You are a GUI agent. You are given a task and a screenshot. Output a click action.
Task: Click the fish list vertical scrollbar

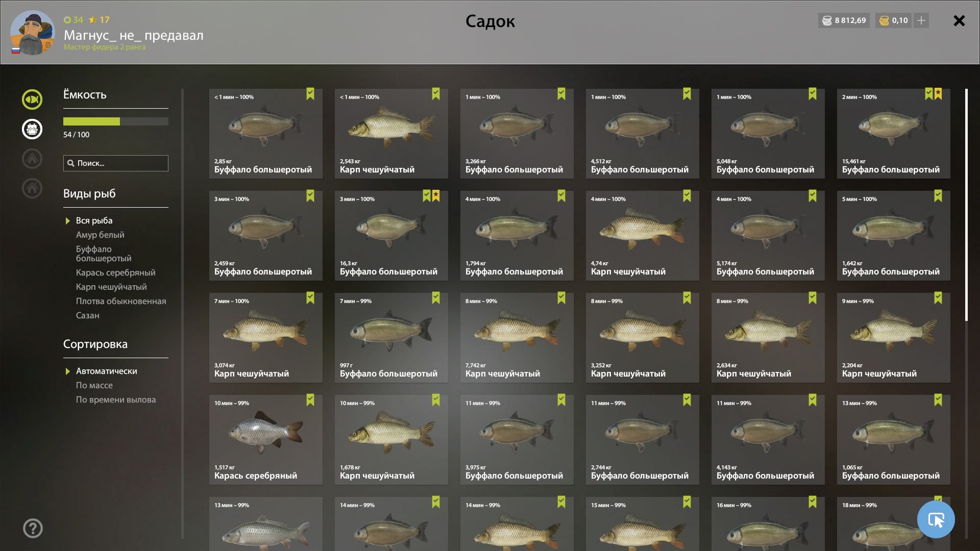pyautogui.click(x=966, y=205)
